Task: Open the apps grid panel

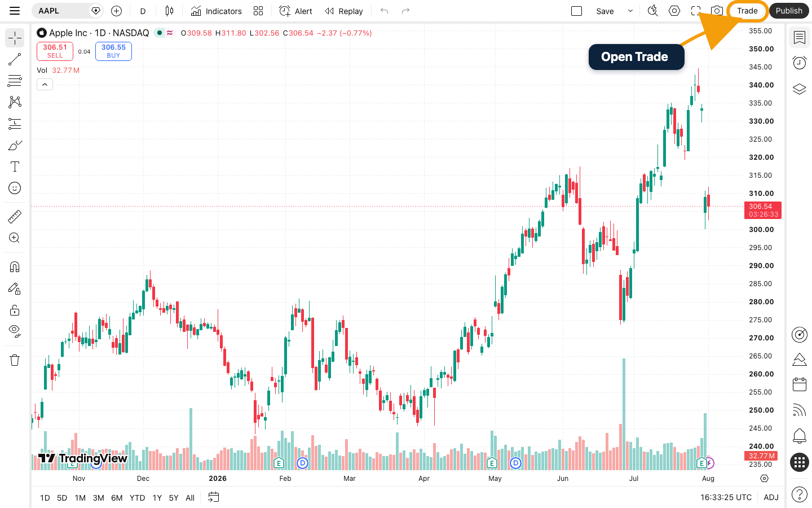Action: pyautogui.click(x=799, y=462)
